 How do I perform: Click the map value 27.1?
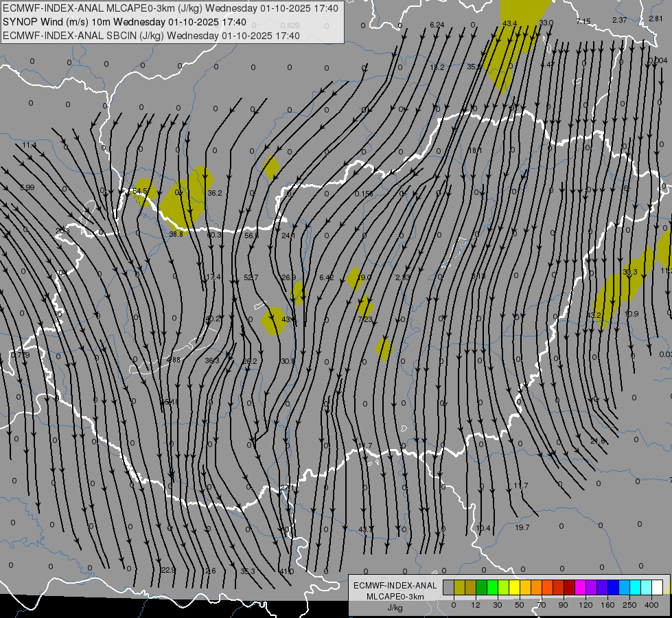pos(288,488)
